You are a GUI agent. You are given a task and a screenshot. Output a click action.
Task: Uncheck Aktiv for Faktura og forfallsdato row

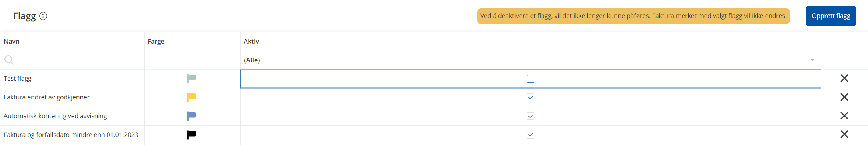tap(530, 135)
